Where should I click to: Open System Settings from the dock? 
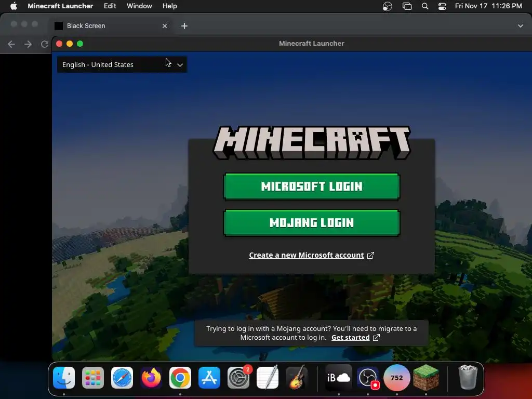click(238, 378)
